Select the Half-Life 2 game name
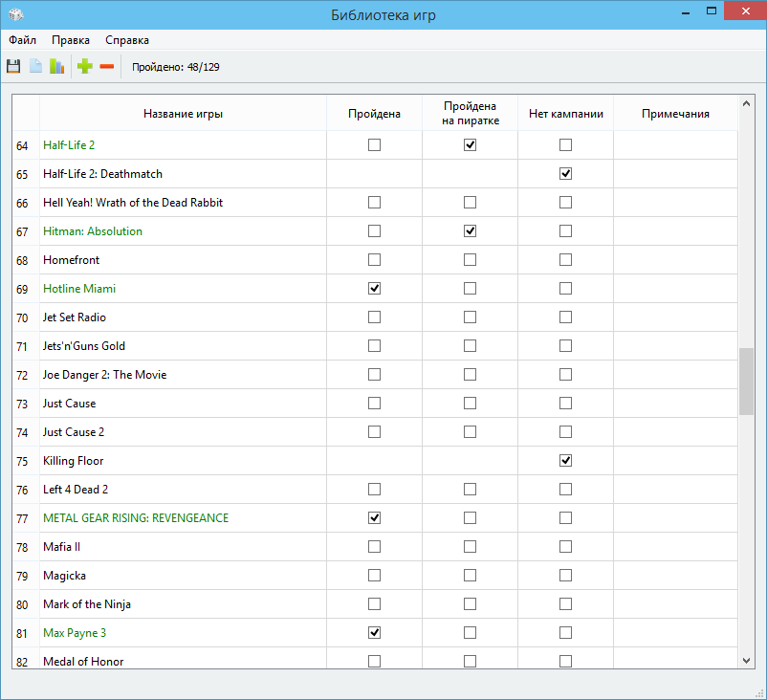Image resolution: width=767 pixels, height=700 pixels. coord(69,145)
